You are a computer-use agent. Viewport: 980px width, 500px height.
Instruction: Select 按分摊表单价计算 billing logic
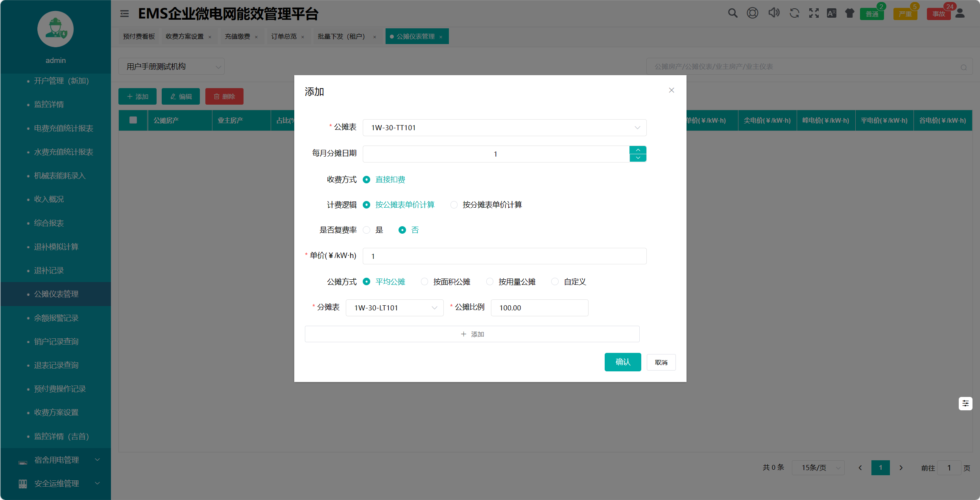(x=454, y=205)
